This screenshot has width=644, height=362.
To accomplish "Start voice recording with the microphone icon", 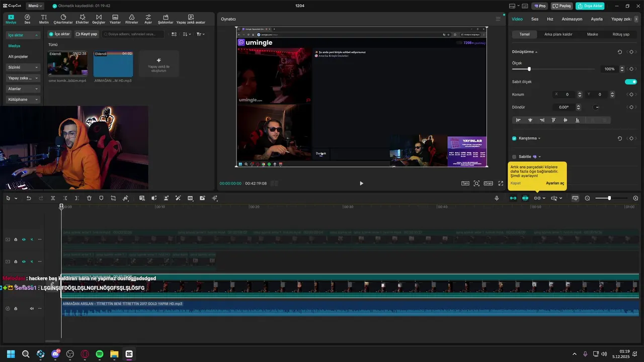I will coord(497,198).
